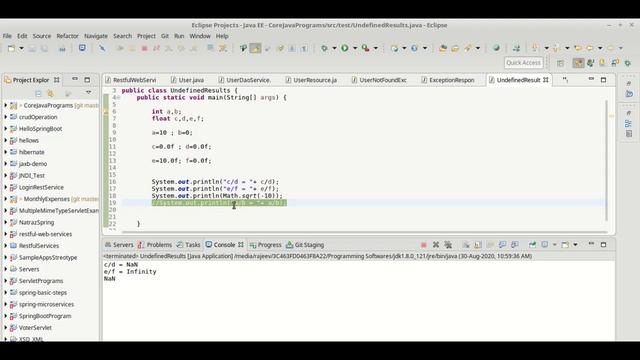Viewport: 640px width, 360px height.
Task: Select the spring-microservices project
Action: tap(47, 304)
